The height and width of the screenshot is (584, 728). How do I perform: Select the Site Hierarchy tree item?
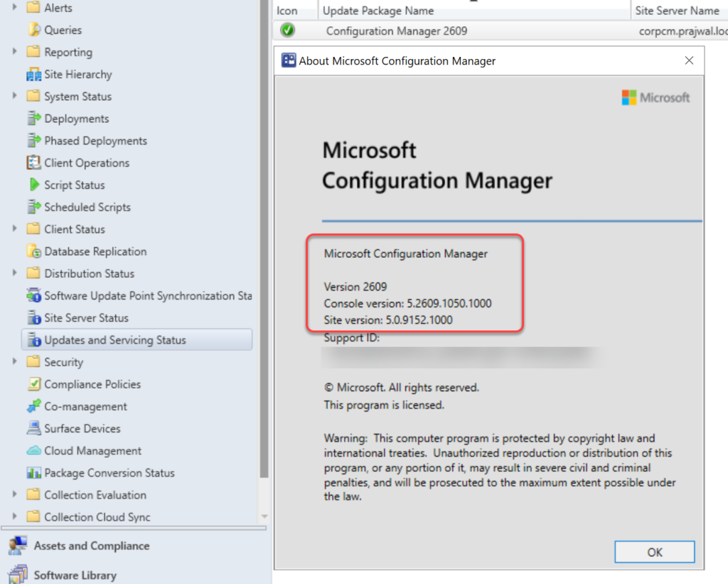(x=78, y=74)
